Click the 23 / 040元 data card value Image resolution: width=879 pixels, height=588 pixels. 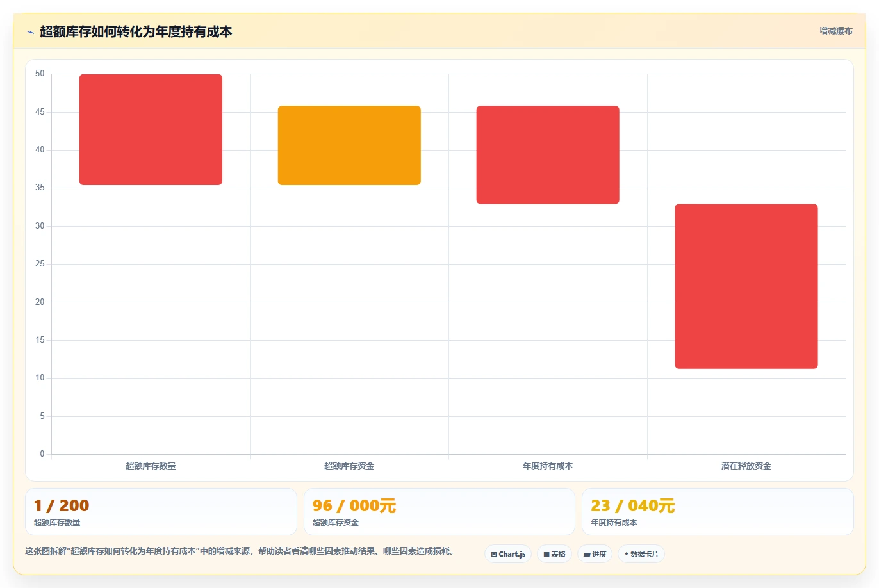pyautogui.click(x=633, y=505)
